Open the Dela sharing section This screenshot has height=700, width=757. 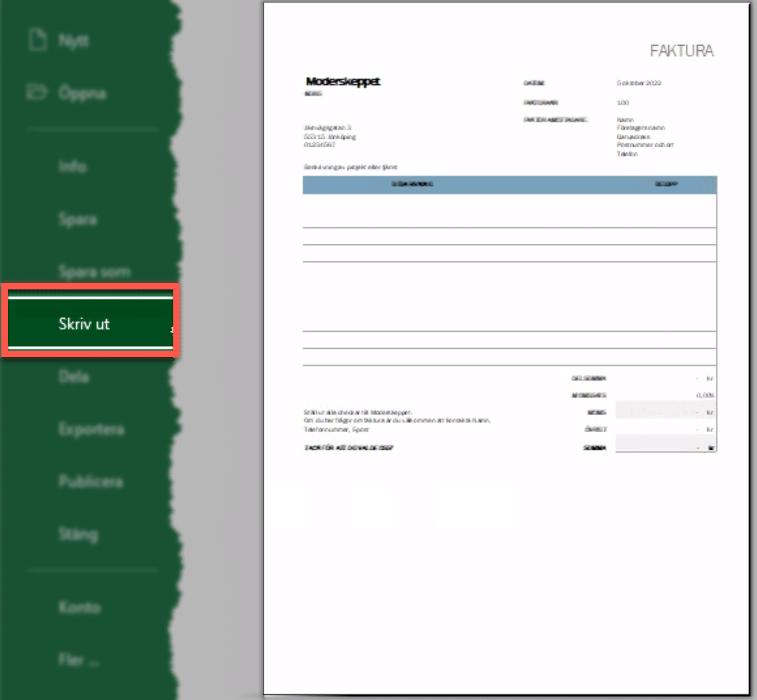click(x=74, y=377)
